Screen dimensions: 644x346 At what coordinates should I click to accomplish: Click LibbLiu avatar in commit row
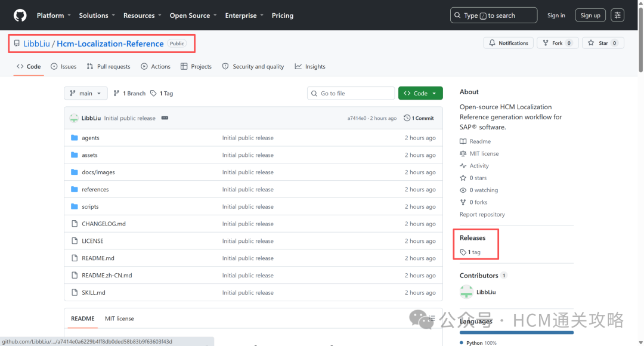[74, 118]
